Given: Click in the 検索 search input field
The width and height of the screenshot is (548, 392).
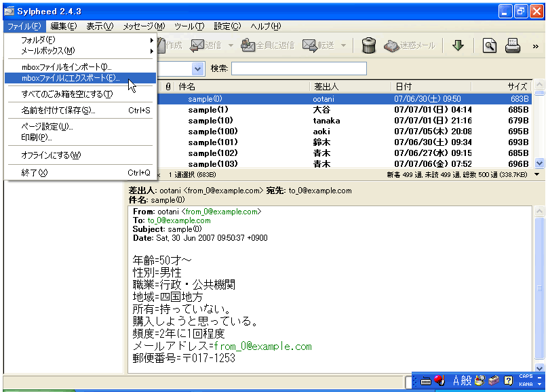Looking at the screenshot, I should coord(298,68).
